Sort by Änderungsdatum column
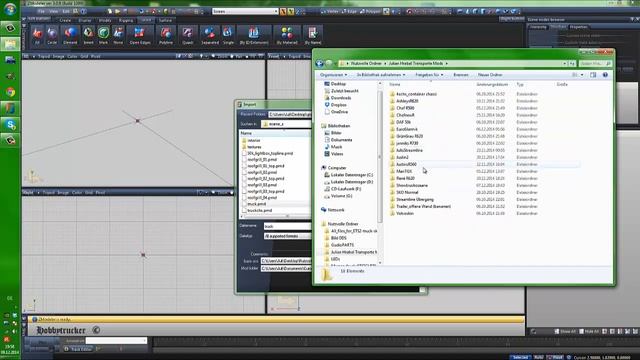 point(492,84)
